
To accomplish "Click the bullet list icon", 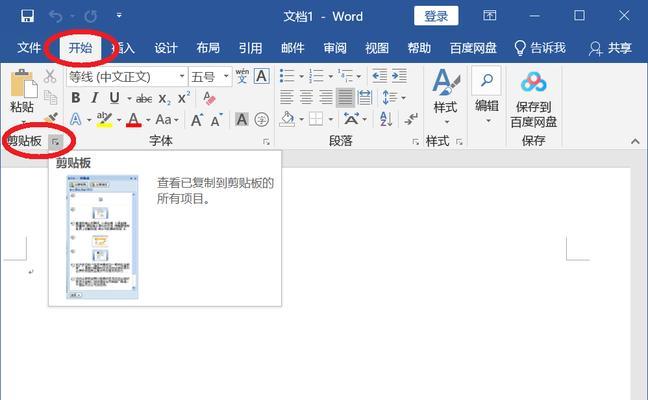I will (287, 76).
